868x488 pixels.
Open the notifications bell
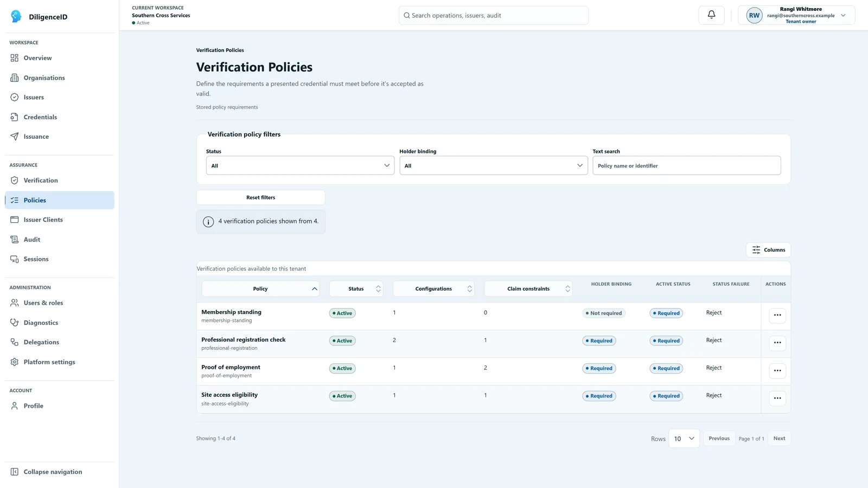coord(711,15)
